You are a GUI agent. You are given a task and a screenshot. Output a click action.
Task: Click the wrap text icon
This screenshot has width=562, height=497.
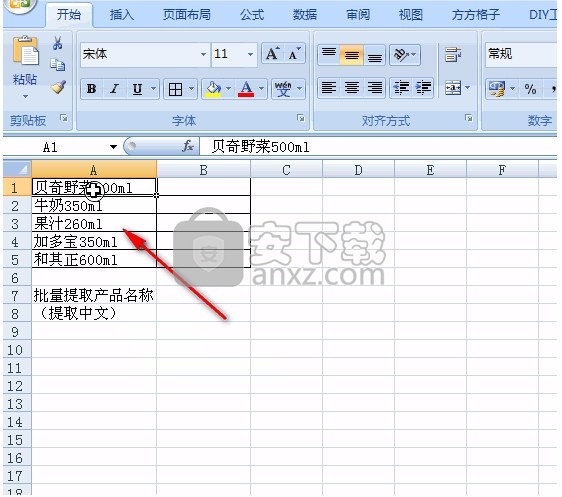453,55
